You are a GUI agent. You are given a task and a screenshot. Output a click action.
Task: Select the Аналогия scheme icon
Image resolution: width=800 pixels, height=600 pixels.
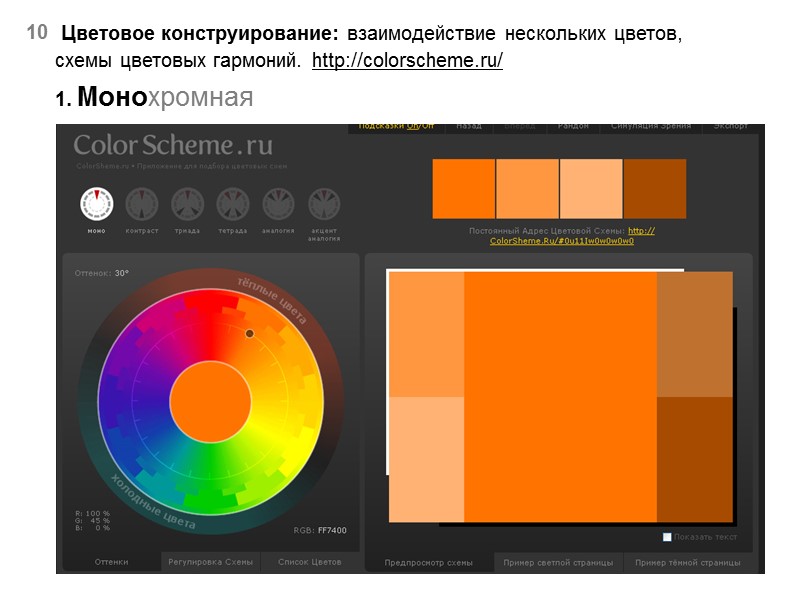276,203
